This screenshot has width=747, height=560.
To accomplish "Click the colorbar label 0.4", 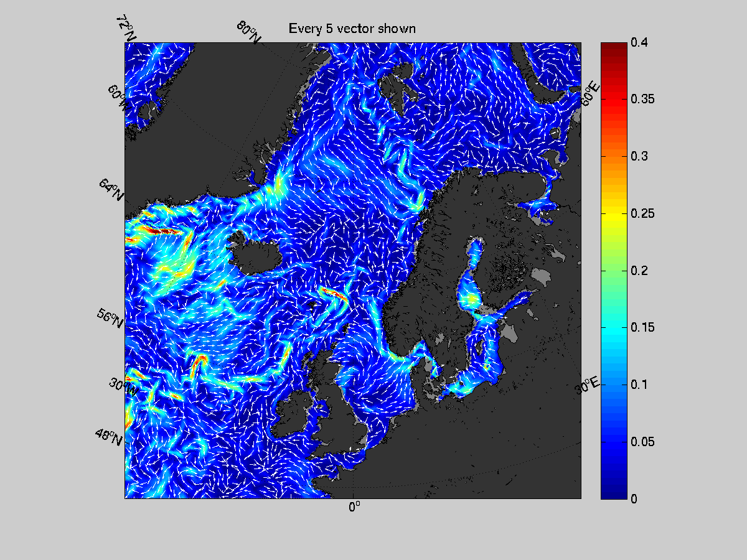I will pyautogui.click(x=638, y=42).
